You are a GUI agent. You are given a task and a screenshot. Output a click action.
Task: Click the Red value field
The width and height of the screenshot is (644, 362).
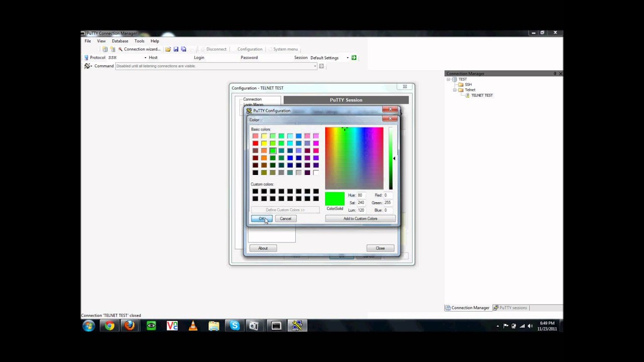click(x=388, y=195)
